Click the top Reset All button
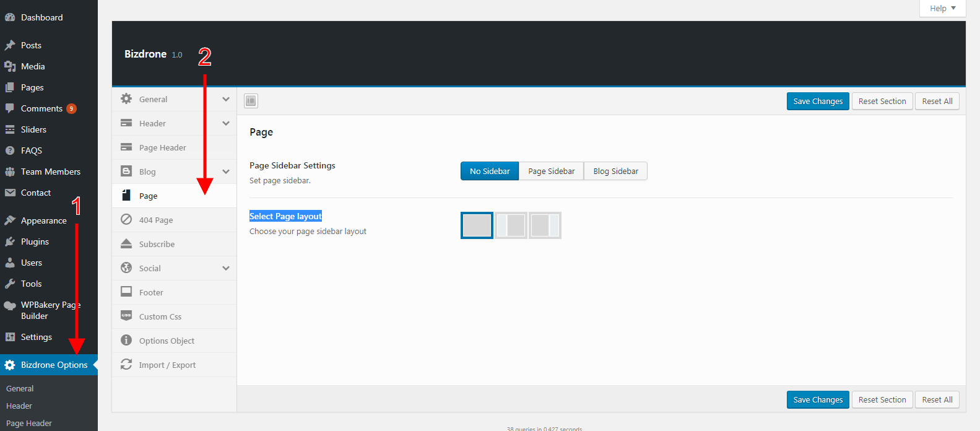 pyautogui.click(x=937, y=101)
